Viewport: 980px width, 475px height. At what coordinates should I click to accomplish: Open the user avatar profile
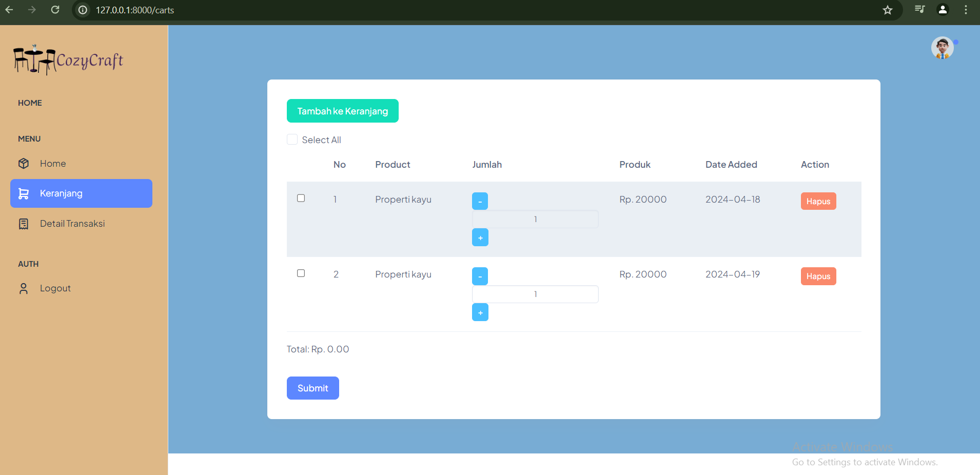[942, 48]
